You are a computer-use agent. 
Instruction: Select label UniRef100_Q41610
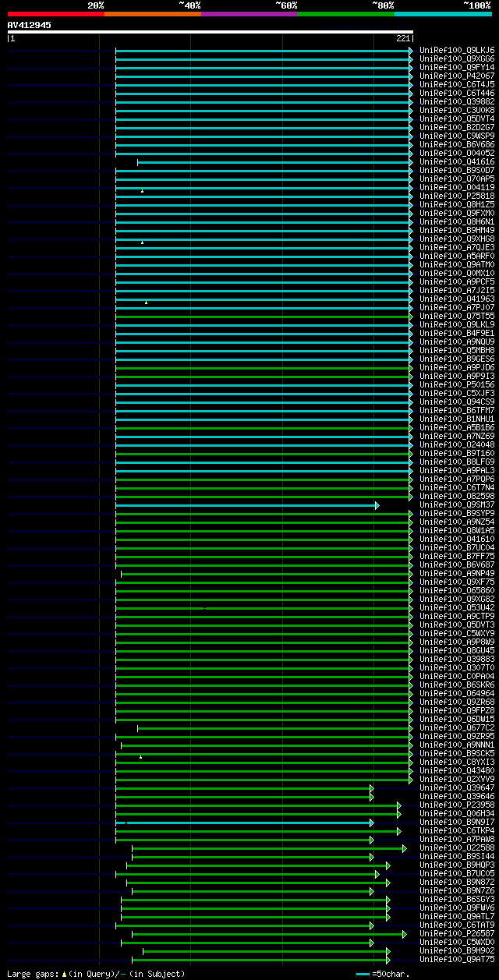coord(457,539)
